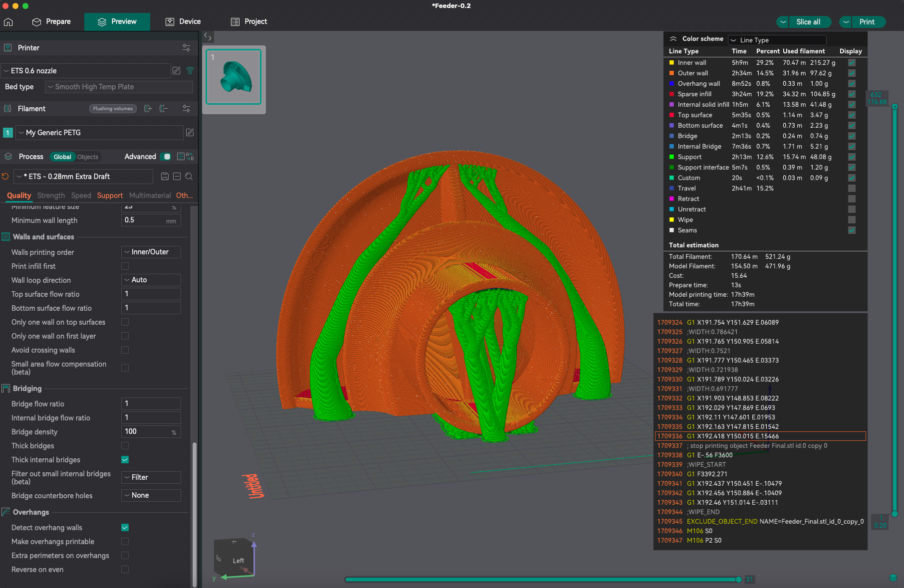This screenshot has width=904, height=588.
Task: Hide Inner wall display checkbox
Action: 852,63
